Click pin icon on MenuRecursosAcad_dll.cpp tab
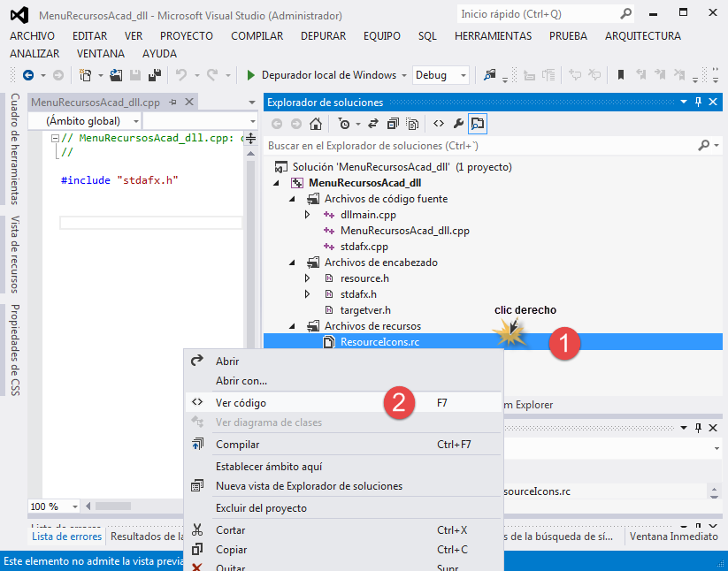 click(x=172, y=102)
